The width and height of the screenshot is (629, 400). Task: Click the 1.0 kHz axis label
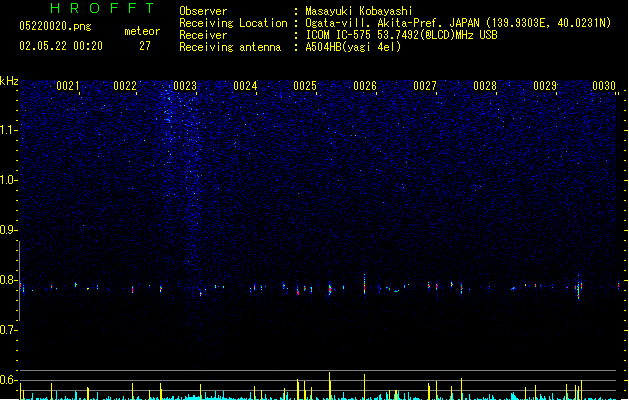(x=8, y=180)
